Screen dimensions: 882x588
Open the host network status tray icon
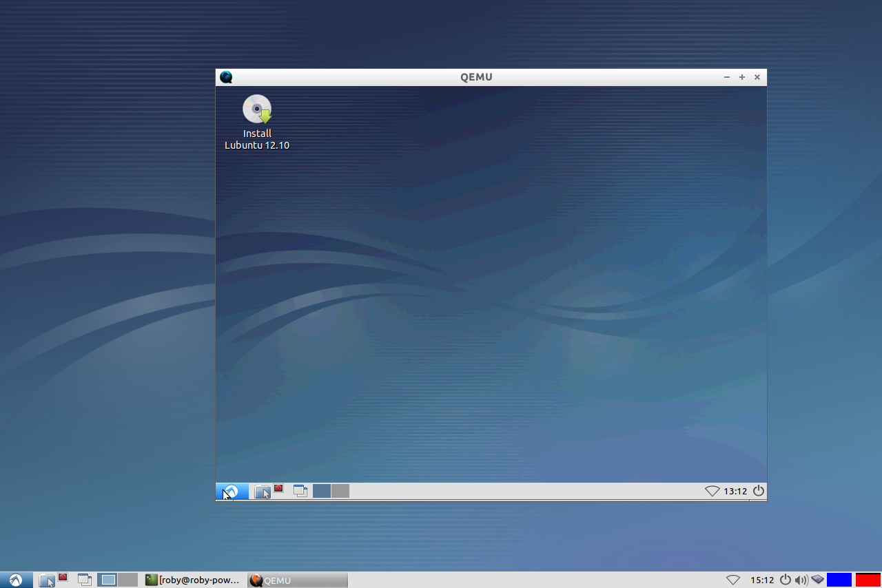733,580
